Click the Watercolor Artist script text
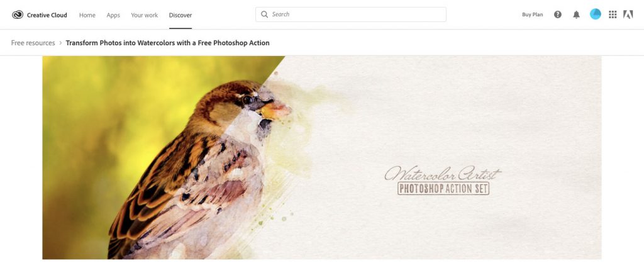644x280 pixels. coord(442,173)
